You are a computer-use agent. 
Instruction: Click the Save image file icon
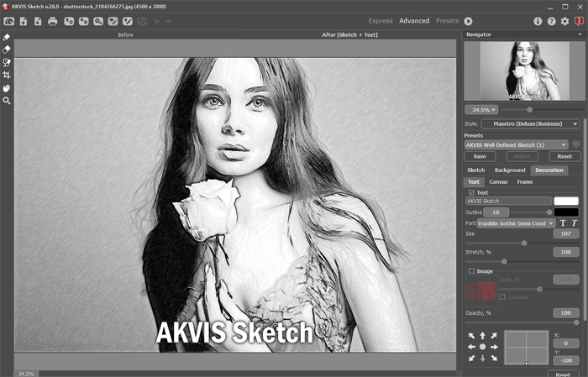38,21
